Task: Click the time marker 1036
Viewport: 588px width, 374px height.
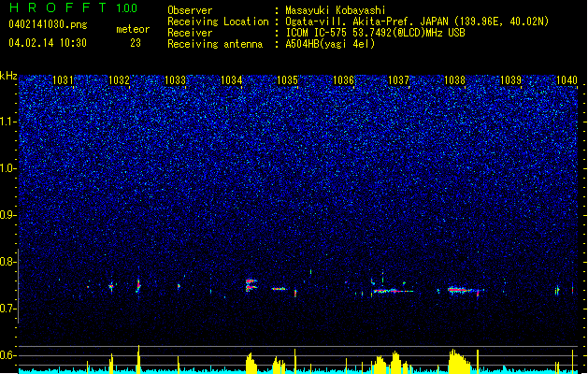Action: click(343, 80)
